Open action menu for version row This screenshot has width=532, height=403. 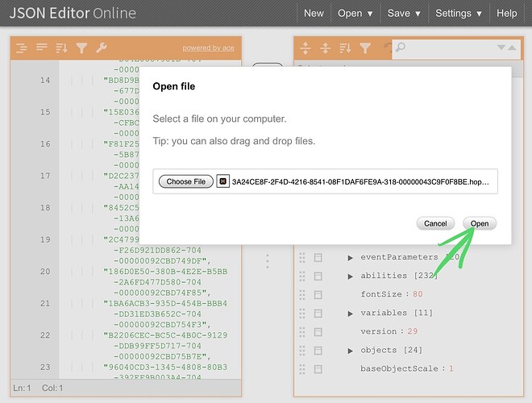(x=318, y=332)
